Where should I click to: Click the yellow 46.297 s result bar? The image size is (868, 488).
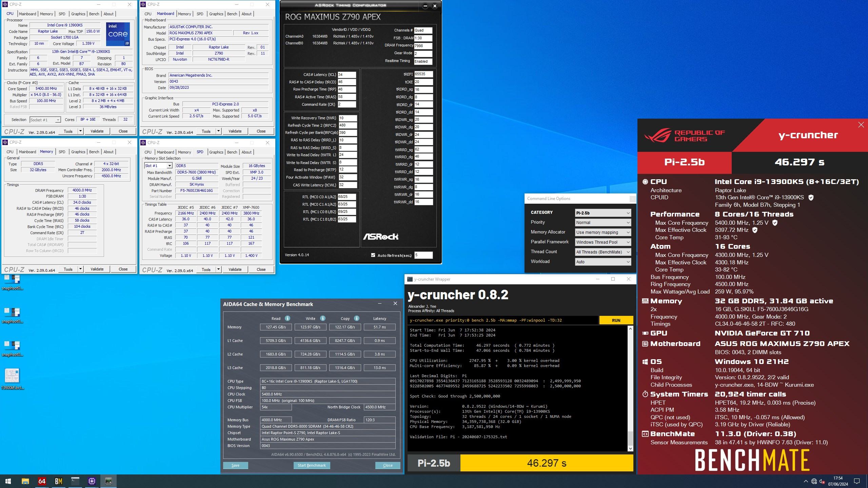(x=547, y=463)
